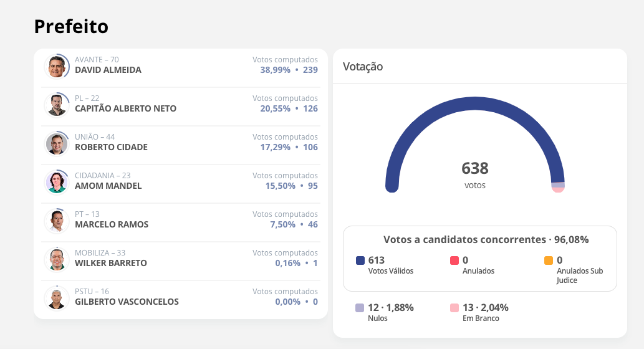Click Roberto Cidade's 17,29% vote percentage
Viewport: 644px width, 349px height.
pos(275,147)
